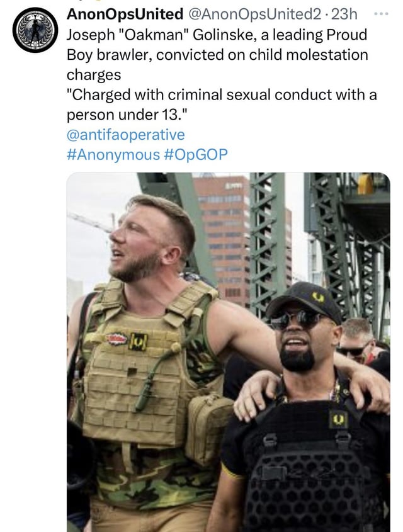Click the quoted "Charged with criminal sexual conduct" line
The height and width of the screenshot is (532, 403).
pos(222,94)
